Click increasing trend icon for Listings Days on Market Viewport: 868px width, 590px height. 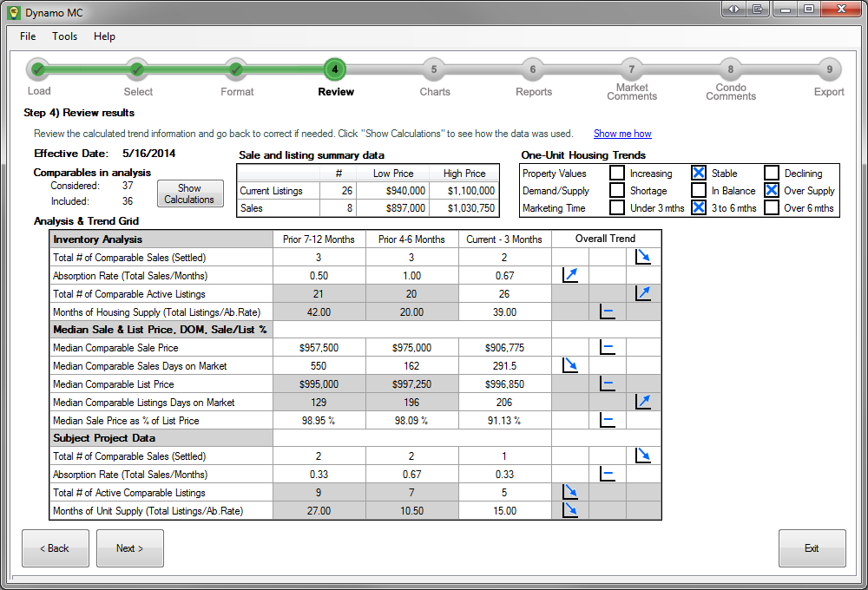(643, 402)
